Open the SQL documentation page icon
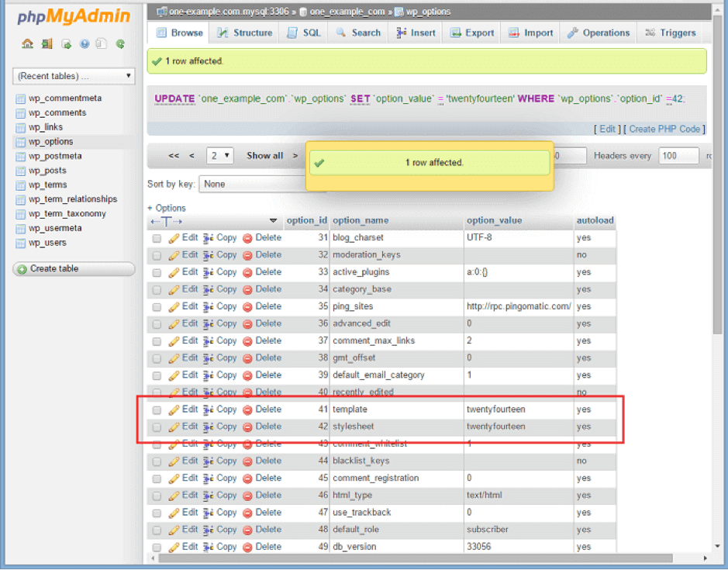 101,44
